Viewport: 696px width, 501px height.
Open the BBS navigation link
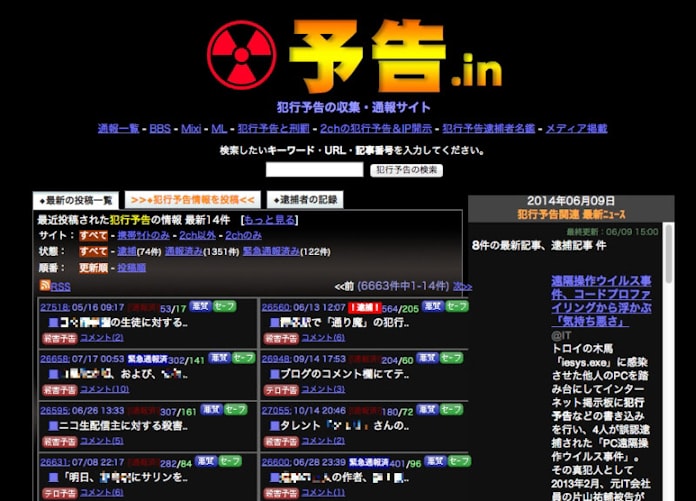click(x=160, y=129)
